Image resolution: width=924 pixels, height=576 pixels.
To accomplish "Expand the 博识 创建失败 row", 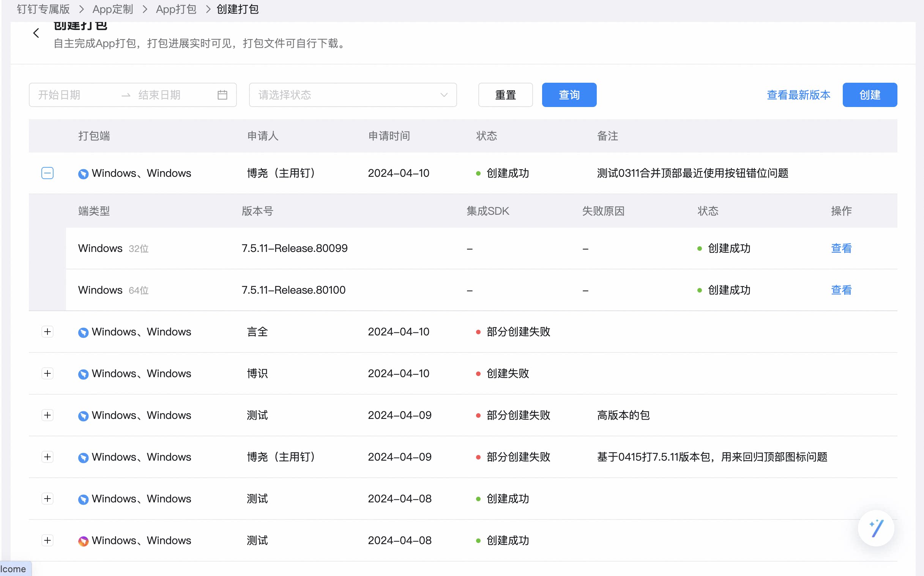I will pyautogui.click(x=47, y=373).
